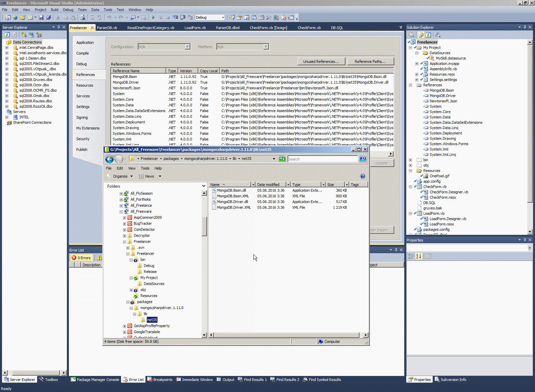The width and height of the screenshot is (535, 392).
Task: Open the Platform N/A combo box
Action: point(242,47)
